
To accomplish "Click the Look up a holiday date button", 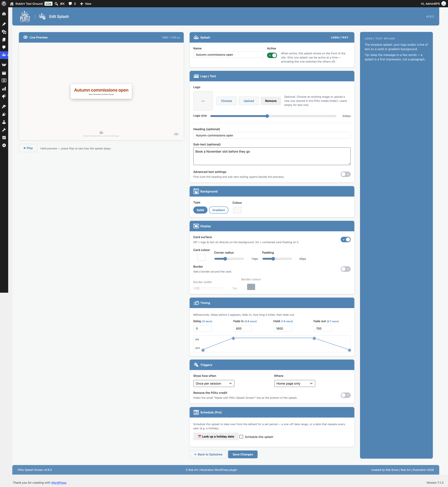I will pyautogui.click(x=216, y=436).
